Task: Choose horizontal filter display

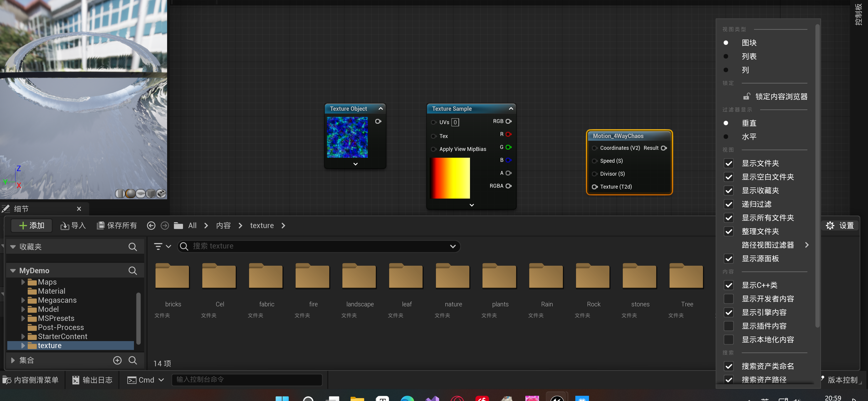Action: point(749,137)
